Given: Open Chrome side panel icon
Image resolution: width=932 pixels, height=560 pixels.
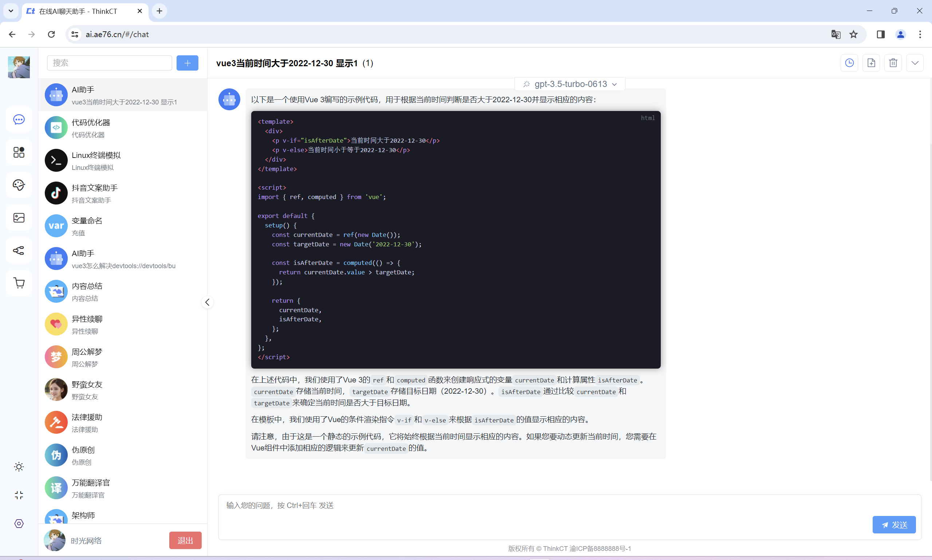Looking at the screenshot, I should tap(881, 34).
